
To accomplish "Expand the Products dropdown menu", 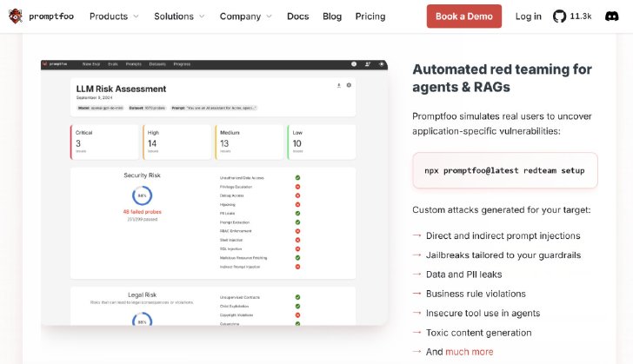I will [x=114, y=17].
